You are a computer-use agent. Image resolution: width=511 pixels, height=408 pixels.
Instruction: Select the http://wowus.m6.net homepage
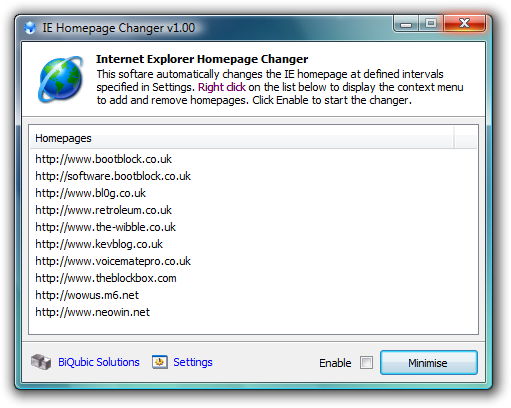click(87, 295)
